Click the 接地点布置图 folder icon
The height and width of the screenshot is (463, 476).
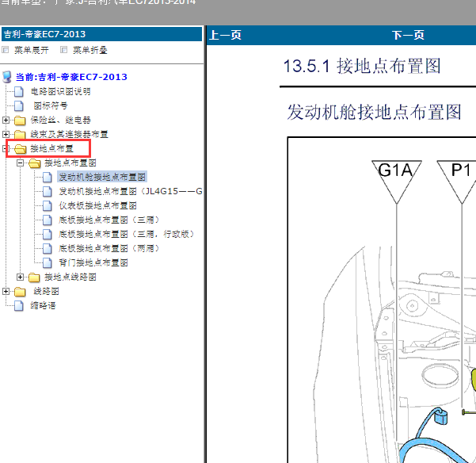[35, 163]
